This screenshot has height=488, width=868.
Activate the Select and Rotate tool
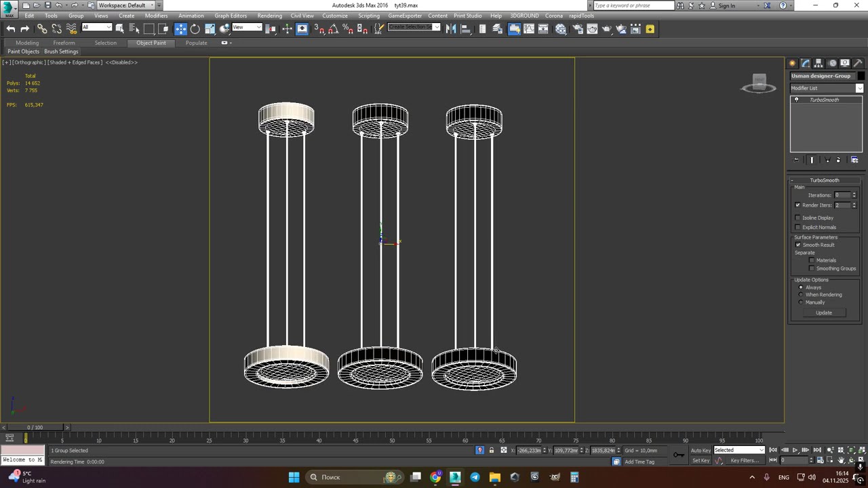(195, 28)
